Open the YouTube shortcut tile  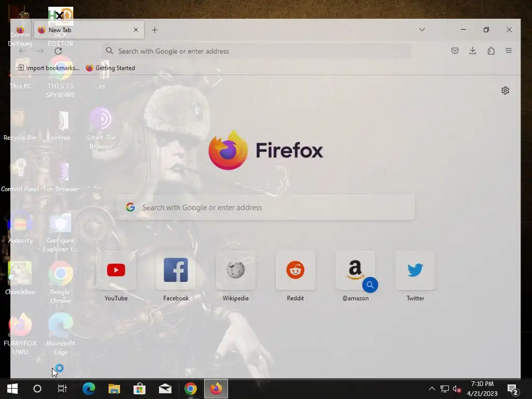pyautogui.click(x=116, y=270)
